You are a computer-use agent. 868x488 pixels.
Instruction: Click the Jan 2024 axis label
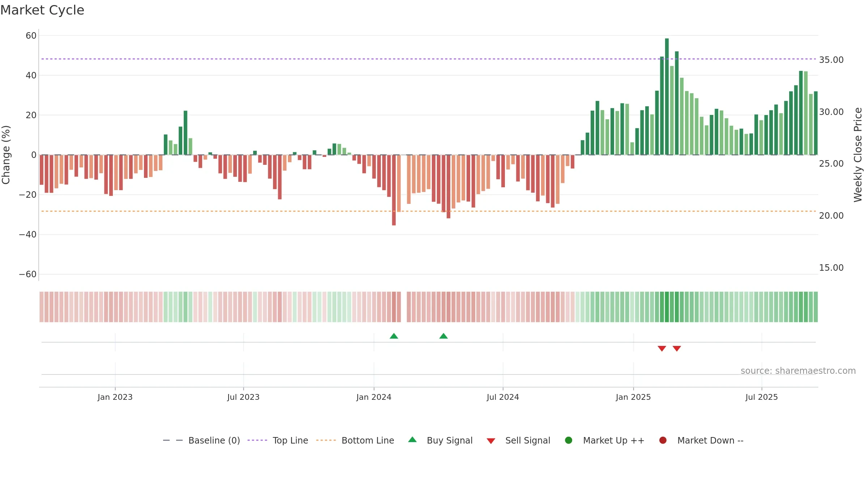tap(374, 397)
